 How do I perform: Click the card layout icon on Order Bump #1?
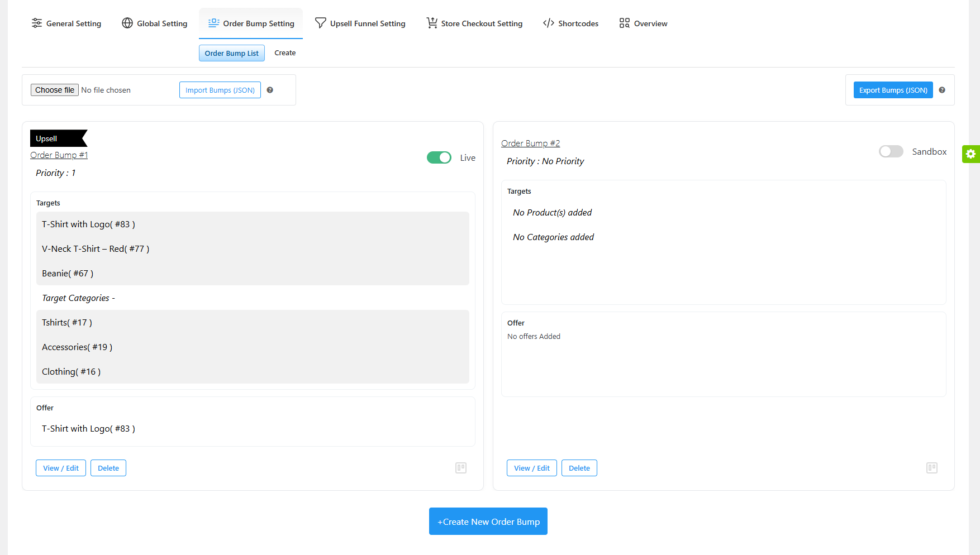(x=460, y=467)
